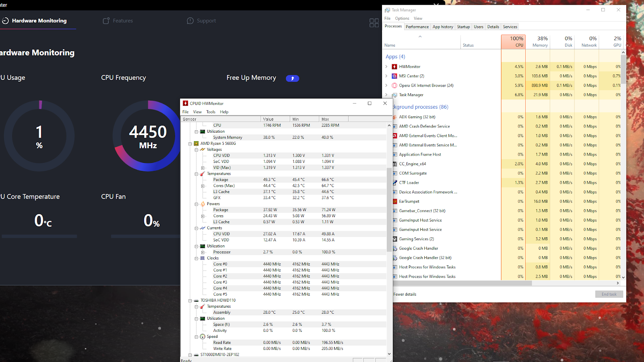This screenshot has height=362, width=644.
Task: Click the Currents icon in HWMonitor tree
Action: [202, 228]
